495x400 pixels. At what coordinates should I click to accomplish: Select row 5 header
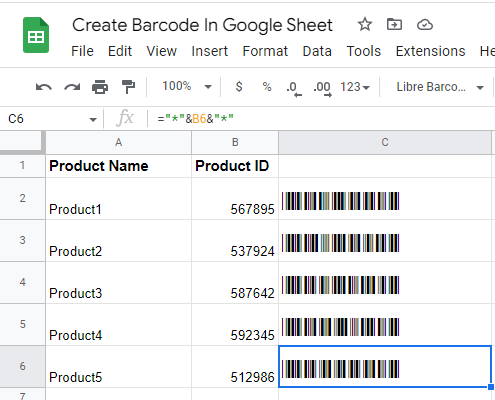(x=22, y=324)
